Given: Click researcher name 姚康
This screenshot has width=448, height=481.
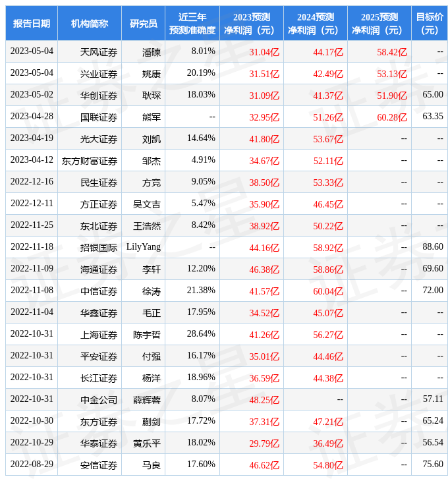Looking at the screenshot, I should click(x=152, y=74).
